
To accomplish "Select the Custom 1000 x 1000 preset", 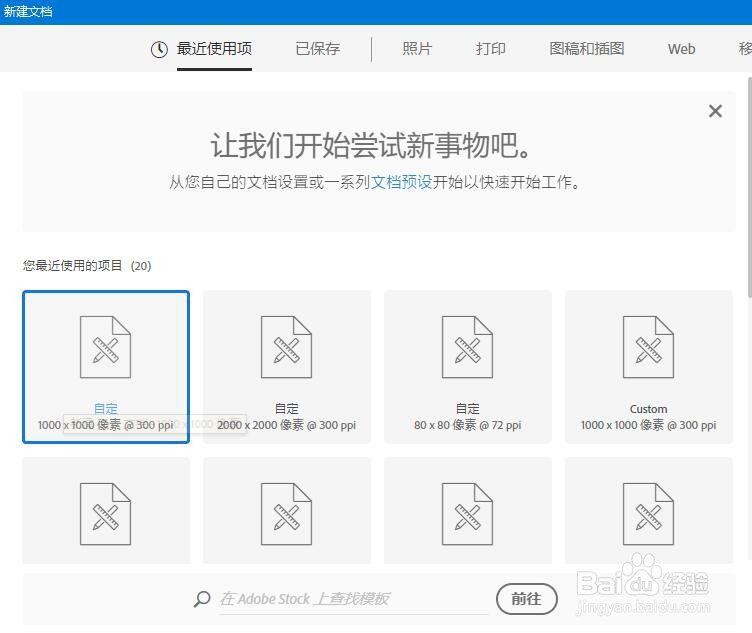I will (x=648, y=367).
